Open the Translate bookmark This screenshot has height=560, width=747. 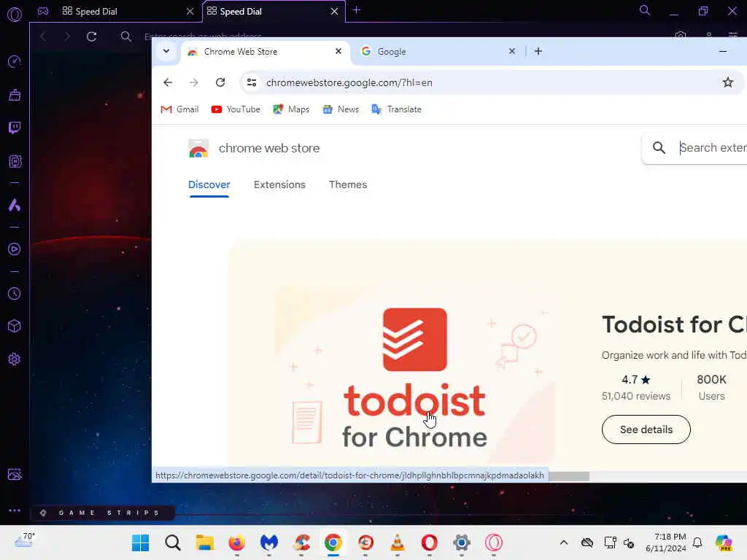[396, 109]
